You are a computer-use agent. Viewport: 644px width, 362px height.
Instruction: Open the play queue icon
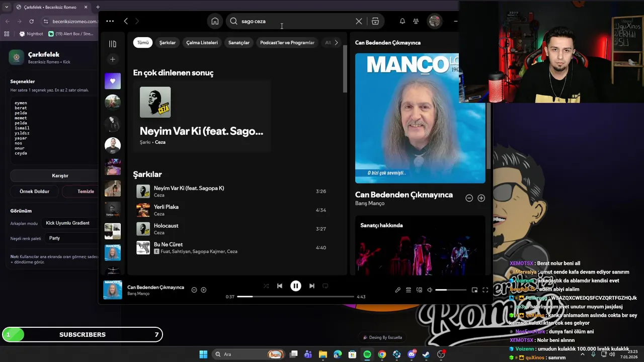(x=409, y=290)
